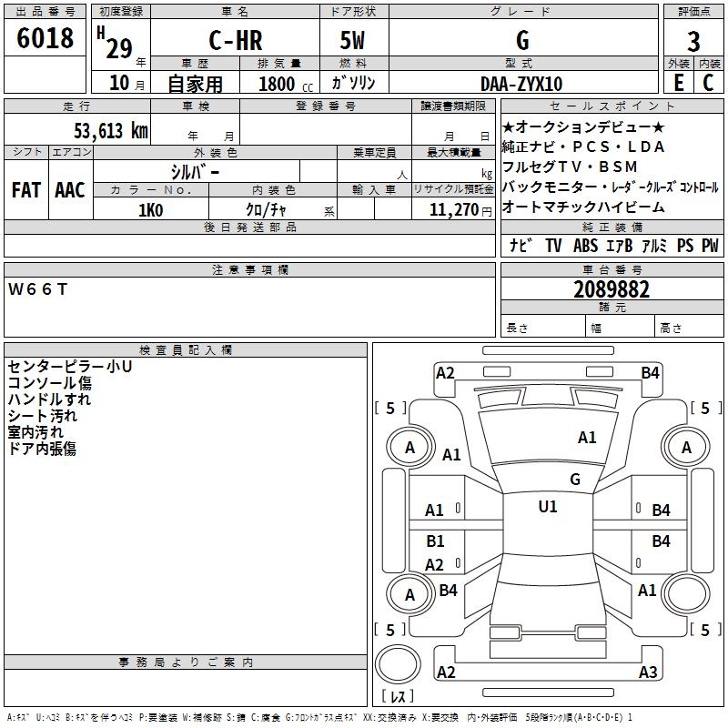Image resolution: width=728 pixels, height=728 pixels.
Task: Click the A3 mark on the rear bumper
Action: [648, 672]
